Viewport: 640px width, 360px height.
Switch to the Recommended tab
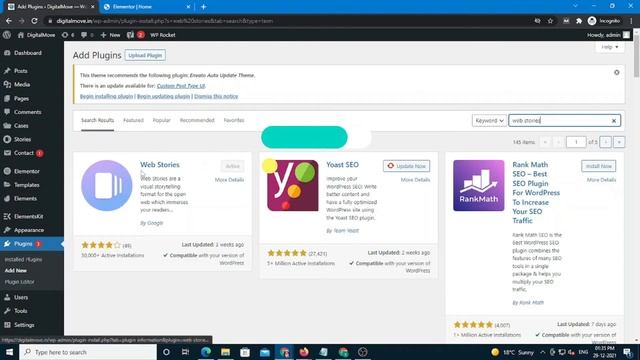click(197, 120)
